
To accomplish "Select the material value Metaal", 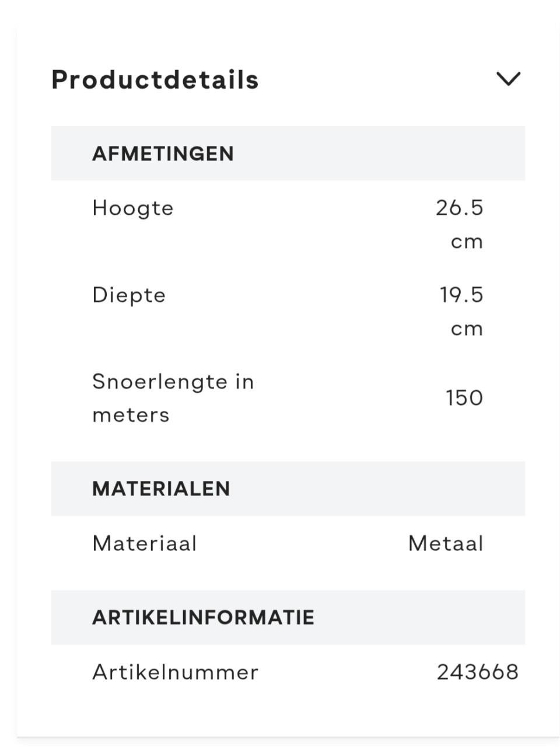I will click(x=446, y=543).
